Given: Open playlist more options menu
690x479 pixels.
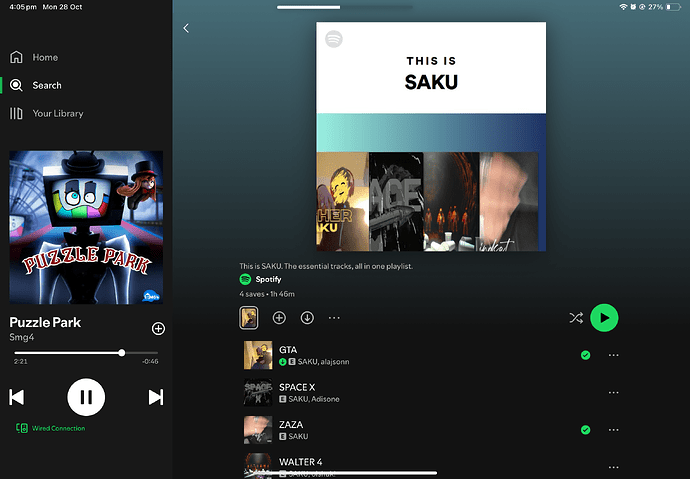Looking at the screenshot, I should (x=334, y=318).
